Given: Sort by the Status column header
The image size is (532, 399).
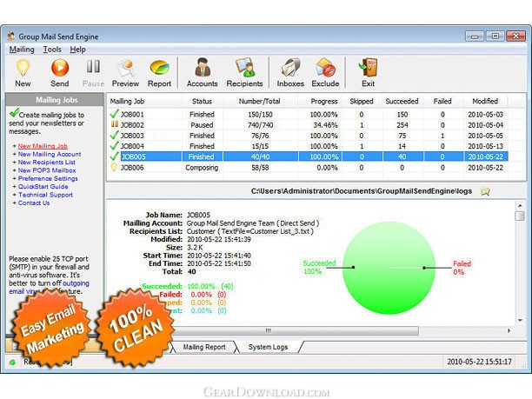Looking at the screenshot, I should [x=202, y=101].
